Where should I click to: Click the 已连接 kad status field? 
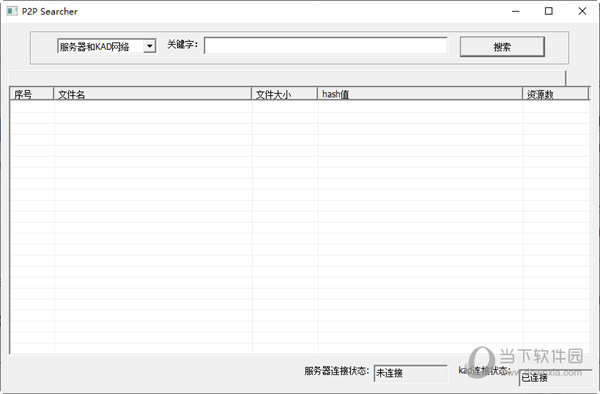click(x=556, y=378)
